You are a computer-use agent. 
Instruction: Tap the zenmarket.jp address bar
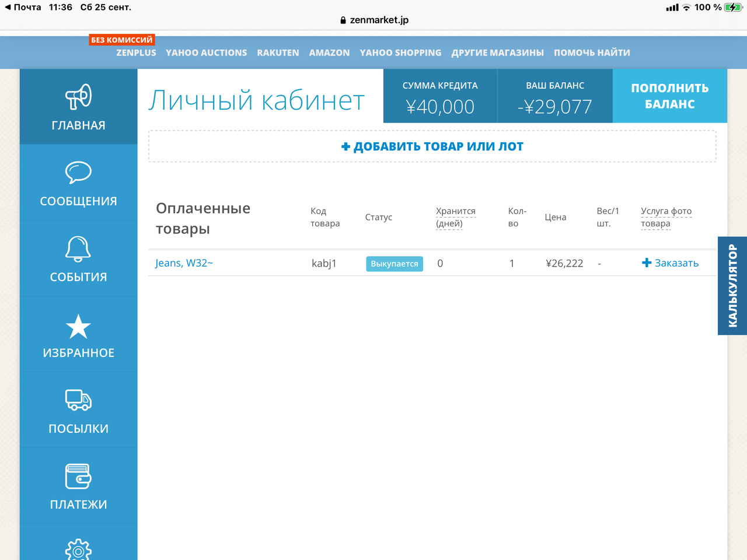click(374, 20)
